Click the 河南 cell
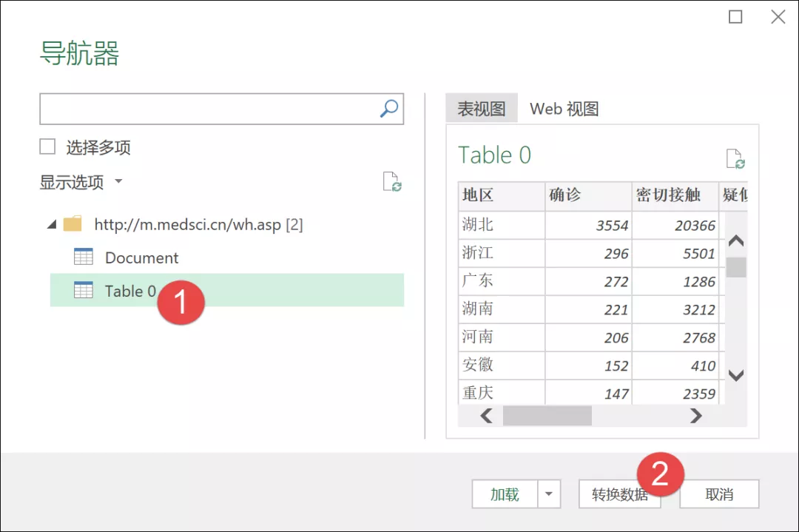 [502, 337]
